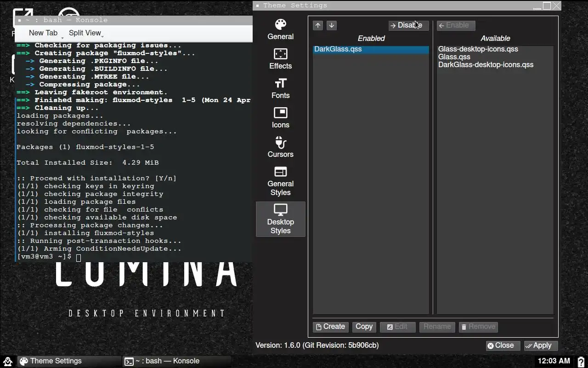The image size is (588, 368).
Task: Open the Effects settings page
Action: coord(280,59)
